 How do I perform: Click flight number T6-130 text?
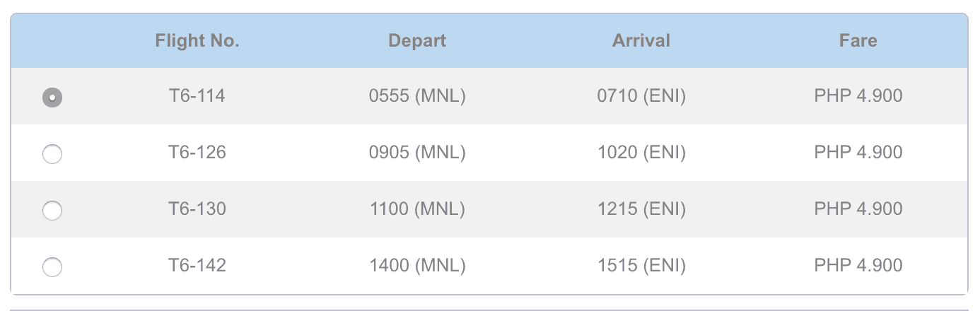point(197,209)
